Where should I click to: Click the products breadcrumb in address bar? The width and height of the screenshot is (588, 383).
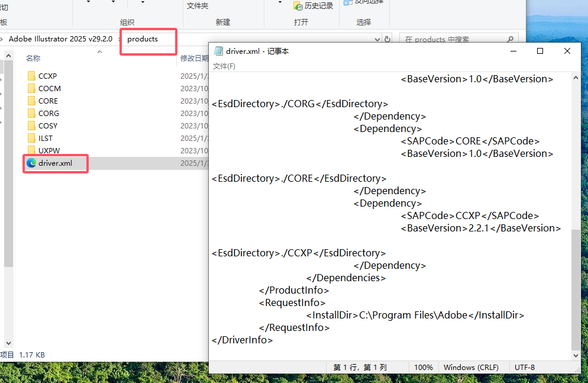(143, 39)
